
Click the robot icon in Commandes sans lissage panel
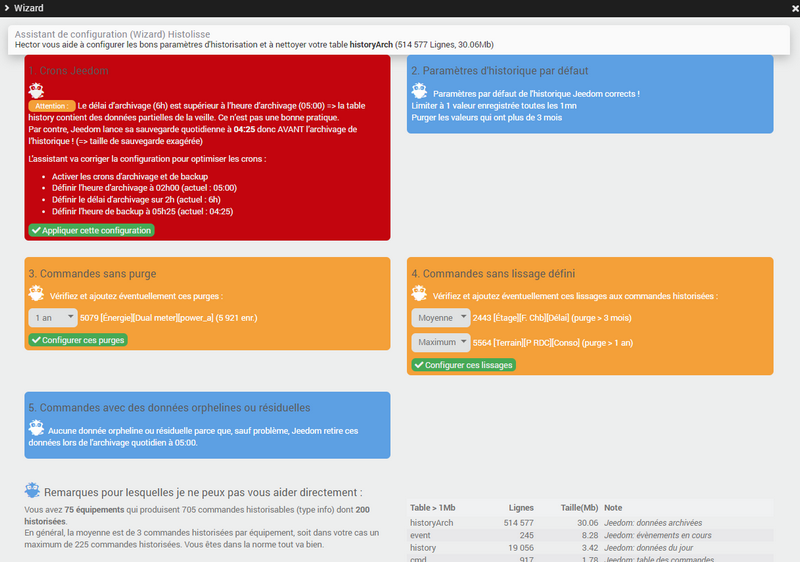[420, 294]
